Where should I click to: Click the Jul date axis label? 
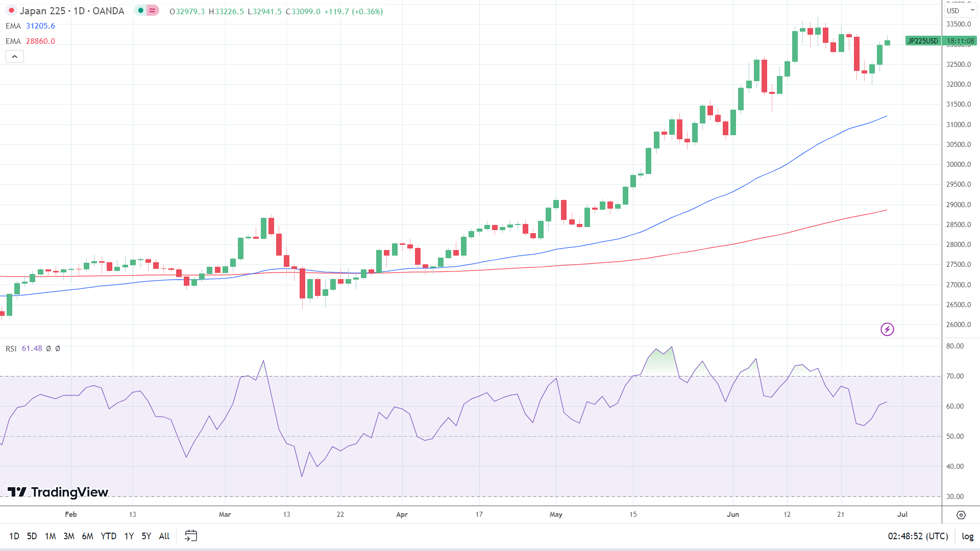(902, 514)
